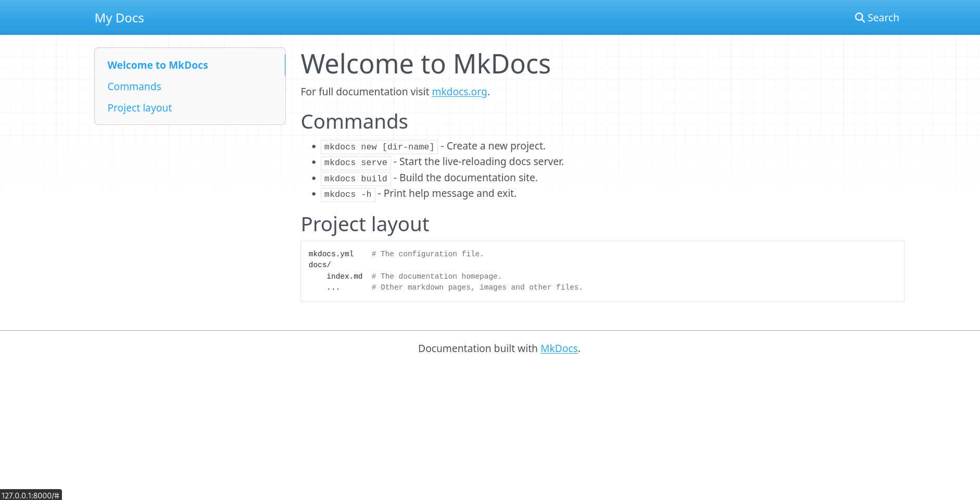This screenshot has width=980, height=500.
Task: Open the mkdocs.org link
Action: 459,92
